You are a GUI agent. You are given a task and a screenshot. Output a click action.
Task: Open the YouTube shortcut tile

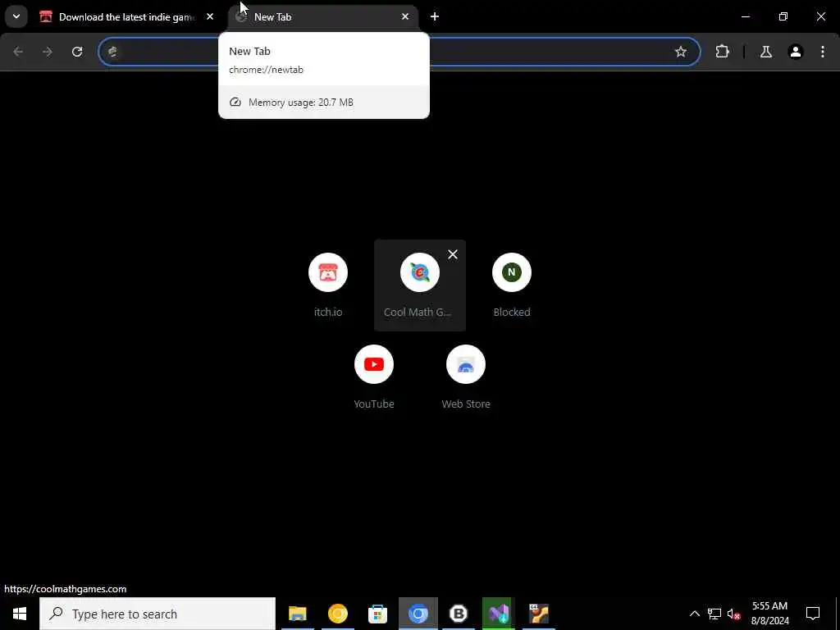point(374,377)
